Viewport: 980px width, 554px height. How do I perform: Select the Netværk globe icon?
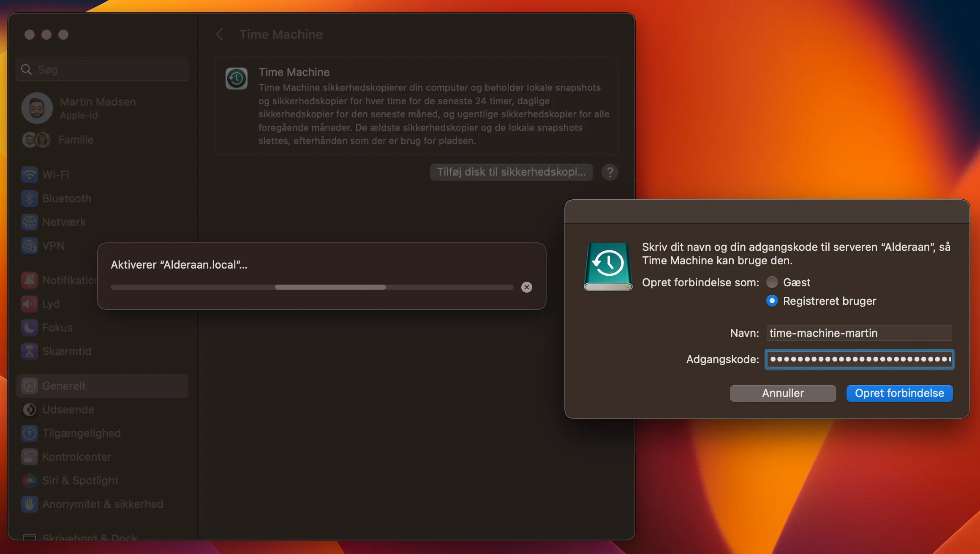coord(30,222)
